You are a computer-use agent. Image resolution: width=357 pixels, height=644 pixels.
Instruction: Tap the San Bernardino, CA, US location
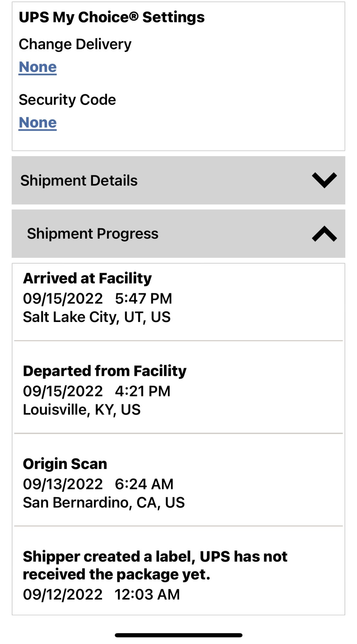pos(104,503)
